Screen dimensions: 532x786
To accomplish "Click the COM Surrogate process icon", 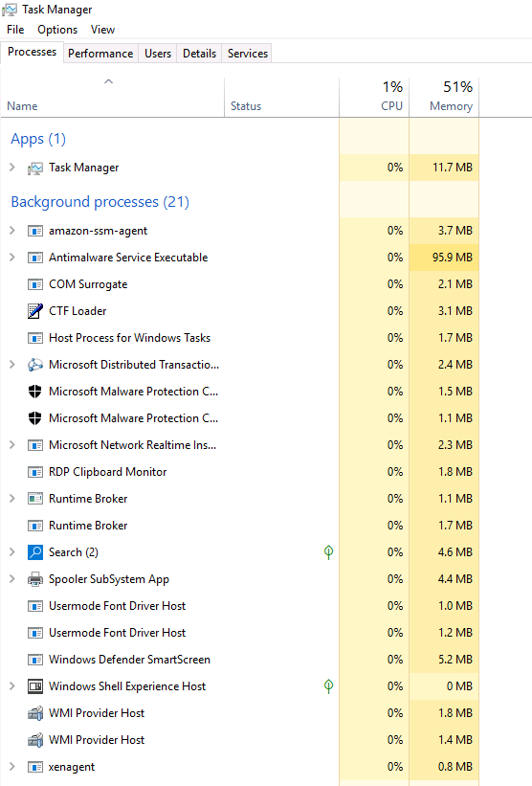I will 35,284.
